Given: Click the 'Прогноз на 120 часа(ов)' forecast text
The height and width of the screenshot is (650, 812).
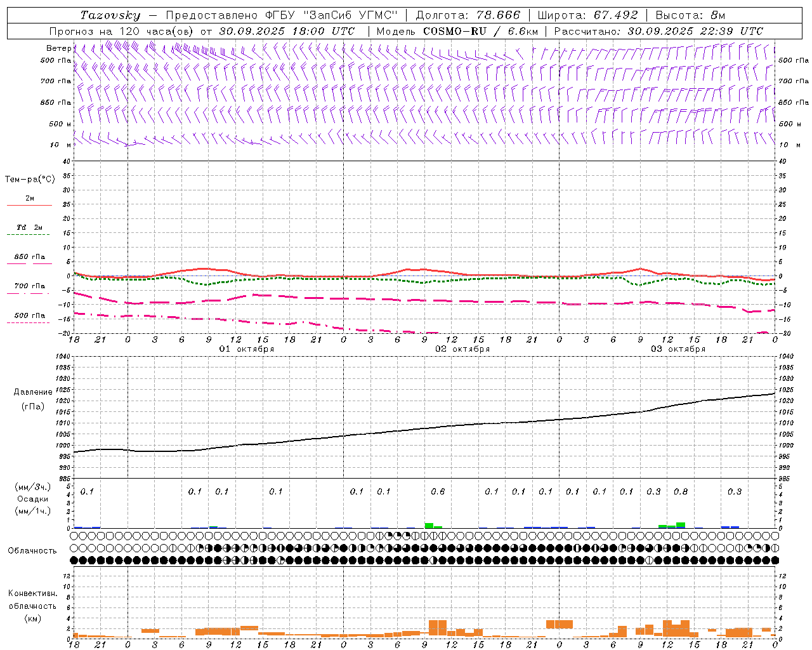Looking at the screenshot, I should 121,31.
